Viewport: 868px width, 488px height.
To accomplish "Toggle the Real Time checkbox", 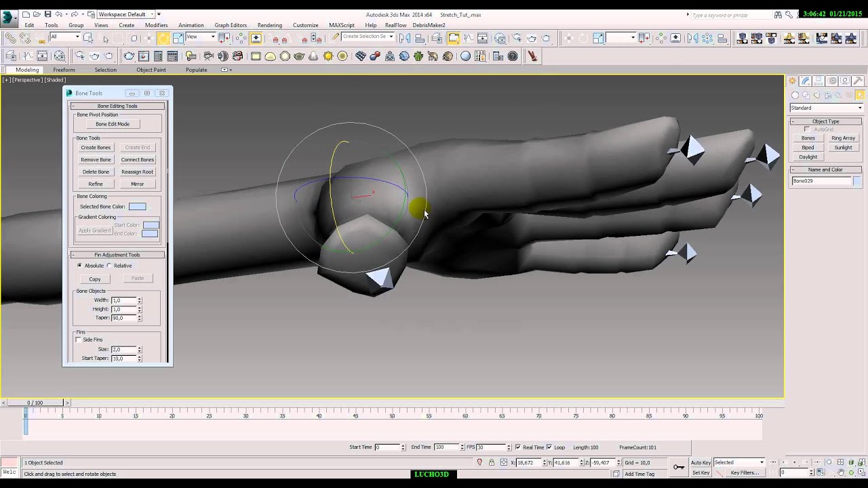I will point(518,447).
